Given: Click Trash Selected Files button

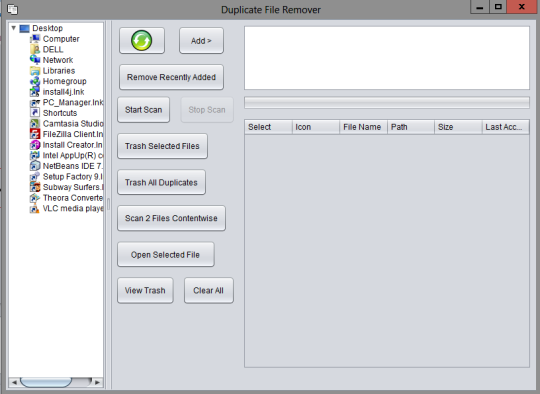Looking at the screenshot, I should (x=162, y=146).
